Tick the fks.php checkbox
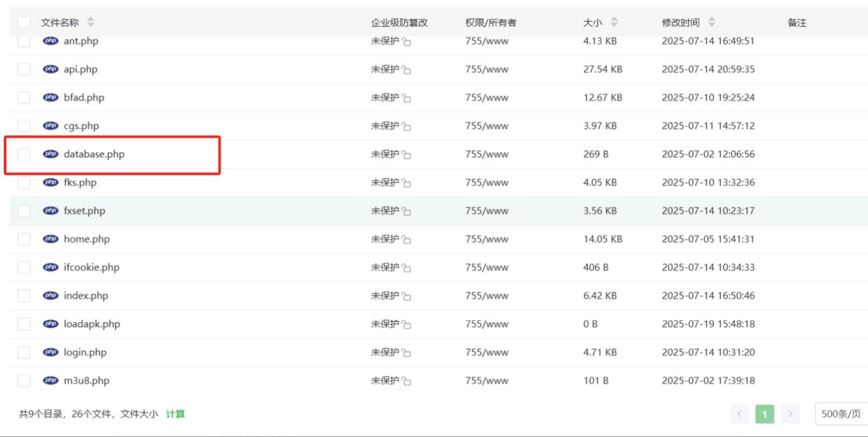The width and height of the screenshot is (868, 437). point(24,183)
